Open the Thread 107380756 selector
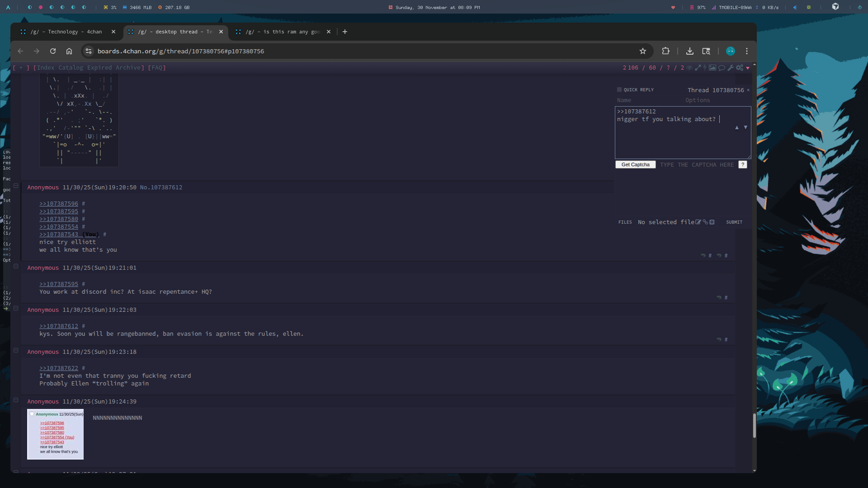 (x=715, y=90)
